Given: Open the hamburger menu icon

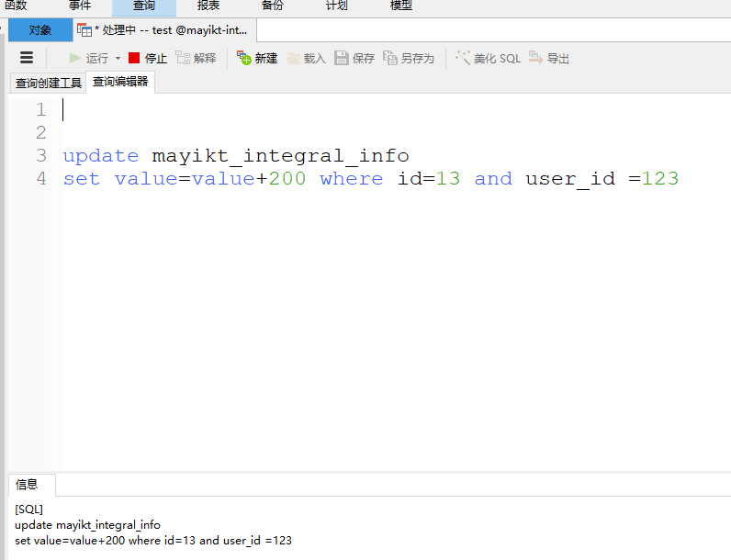Looking at the screenshot, I should (27, 58).
